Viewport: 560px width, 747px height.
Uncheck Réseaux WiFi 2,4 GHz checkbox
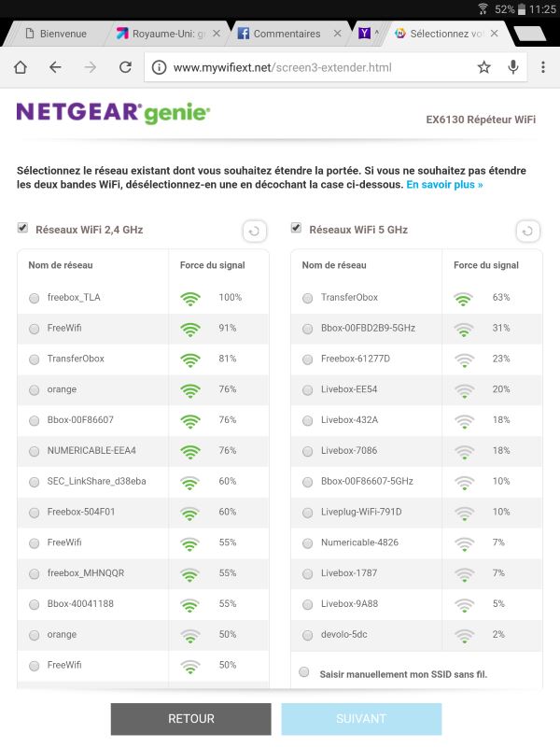click(22, 228)
